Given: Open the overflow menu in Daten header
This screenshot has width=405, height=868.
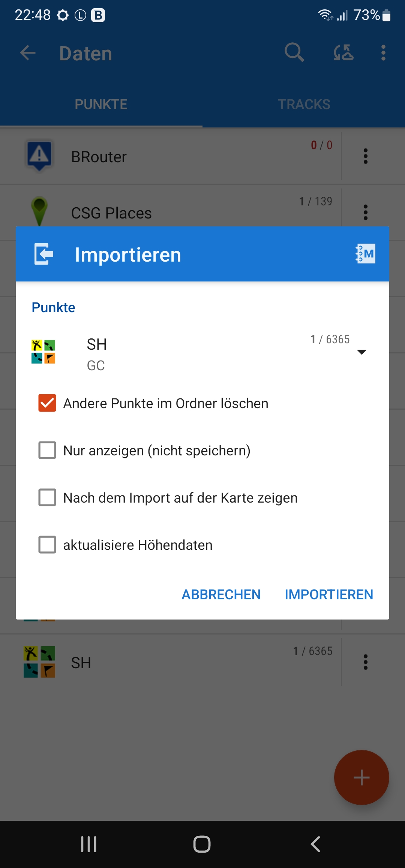Looking at the screenshot, I should click(383, 53).
